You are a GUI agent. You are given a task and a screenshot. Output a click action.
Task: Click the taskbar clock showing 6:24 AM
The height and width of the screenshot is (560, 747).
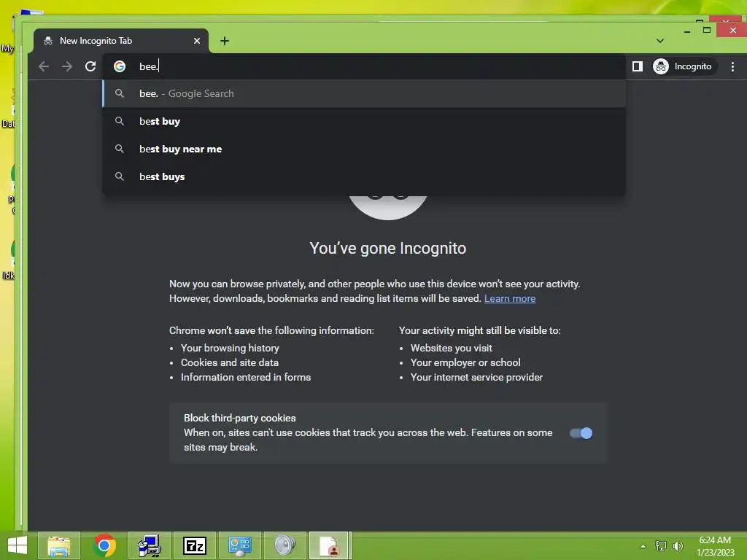tap(715, 546)
